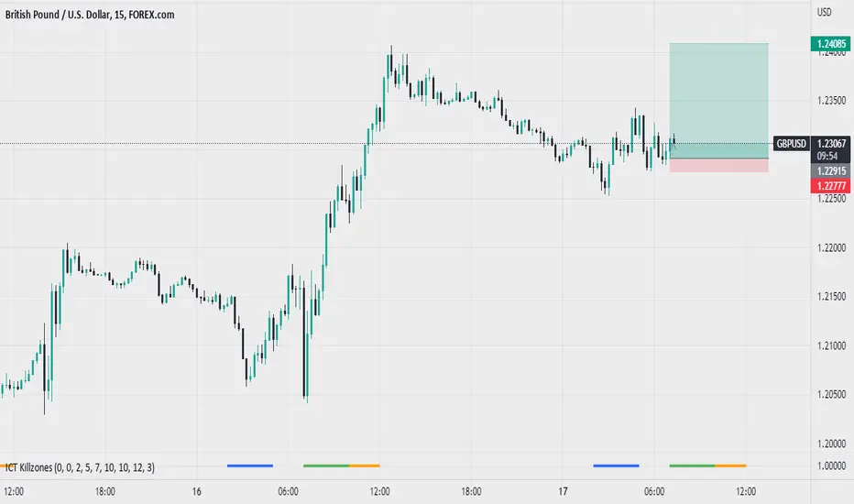This screenshot has height=504, width=854.
Task: Click the date label 16 on time axis
Action: point(197,491)
